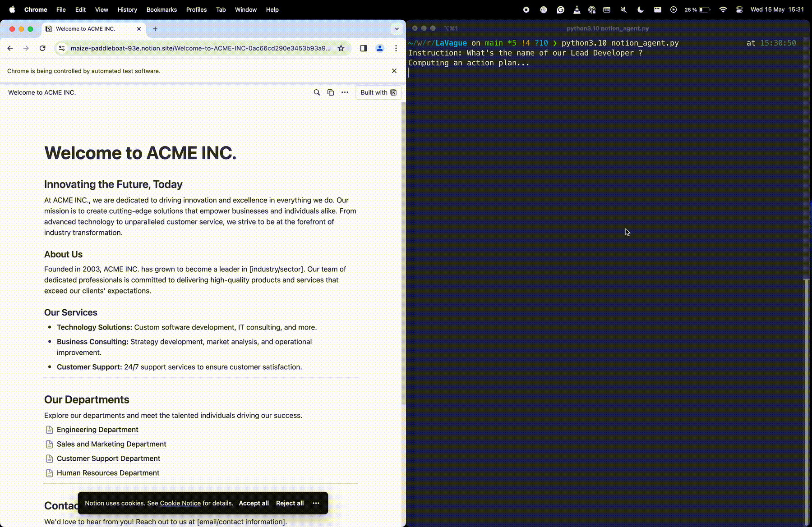This screenshot has width=812, height=527.
Task: Expand the tab search dropdown
Action: [x=397, y=29]
